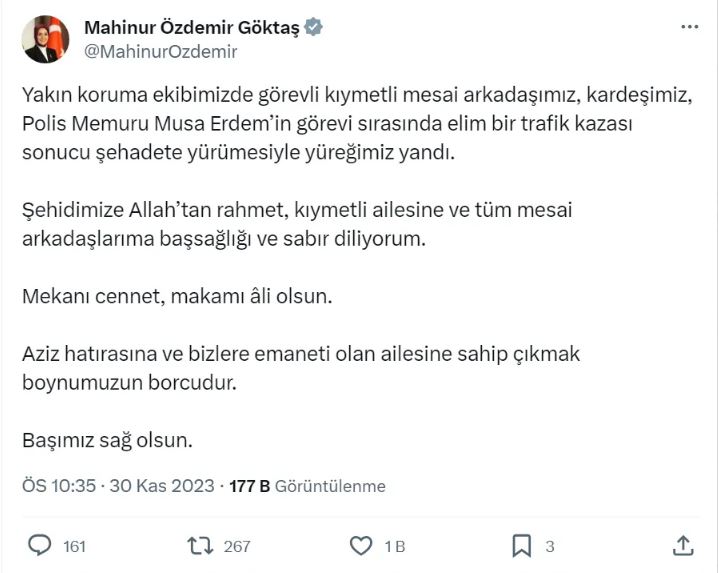Like the tweet with the heart icon

tap(361, 546)
